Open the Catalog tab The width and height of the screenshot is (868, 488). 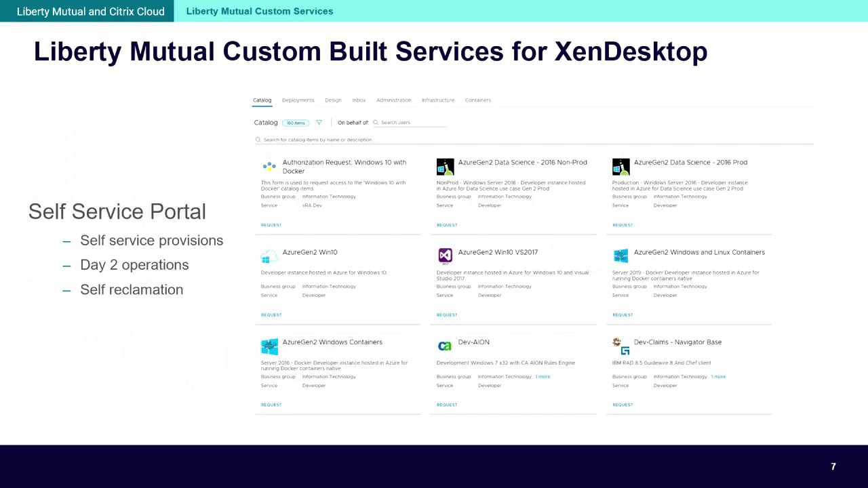[x=262, y=100]
